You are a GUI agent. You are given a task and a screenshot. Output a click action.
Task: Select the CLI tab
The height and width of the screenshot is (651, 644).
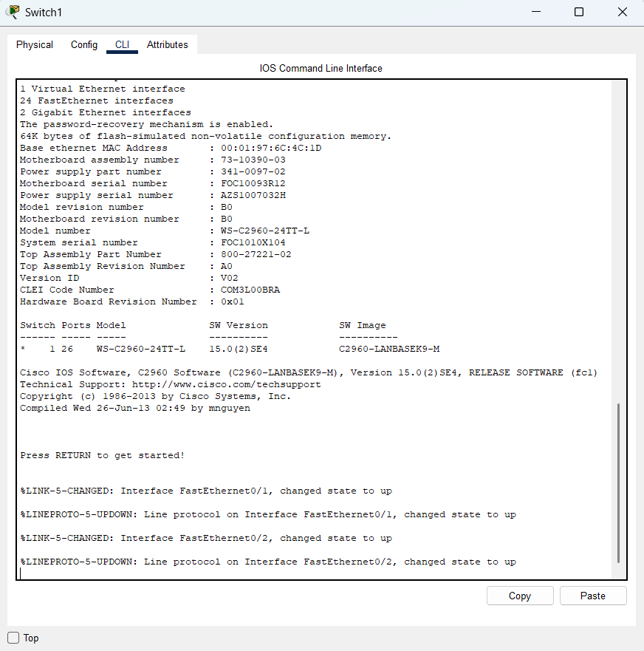[x=122, y=45]
